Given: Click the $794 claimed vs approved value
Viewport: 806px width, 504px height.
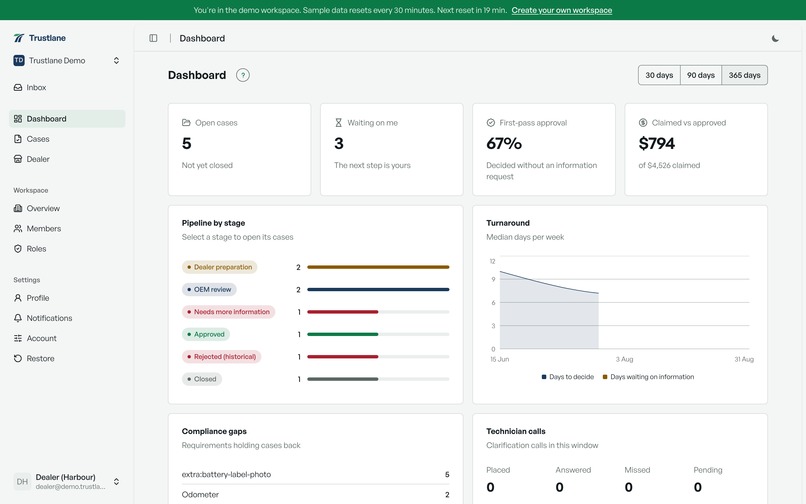Looking at the screenshot, I should 656,143.
